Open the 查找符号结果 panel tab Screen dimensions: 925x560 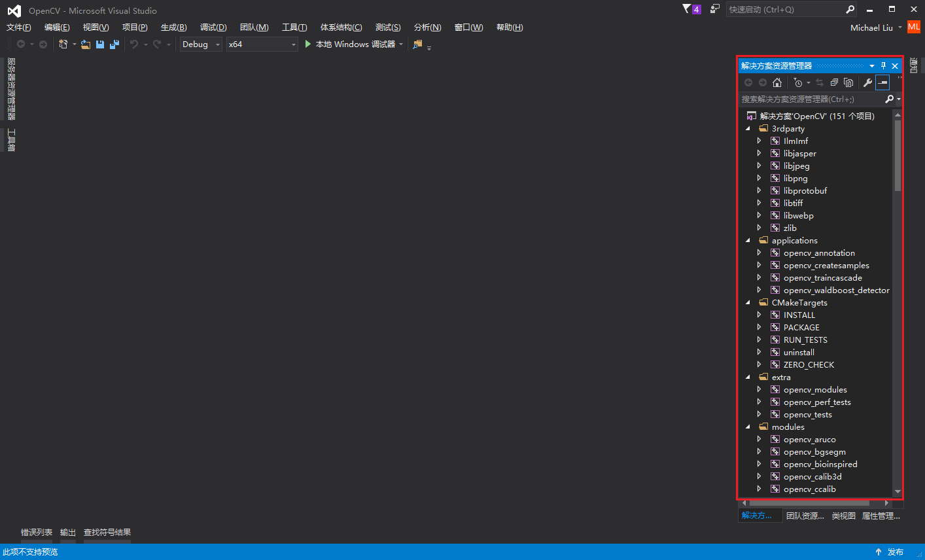107,533
